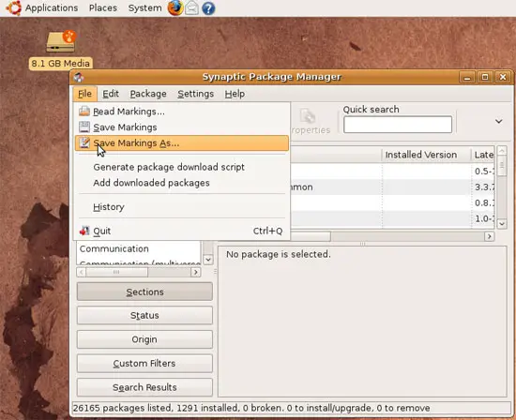Open History from the File menu

click(182, 207)
